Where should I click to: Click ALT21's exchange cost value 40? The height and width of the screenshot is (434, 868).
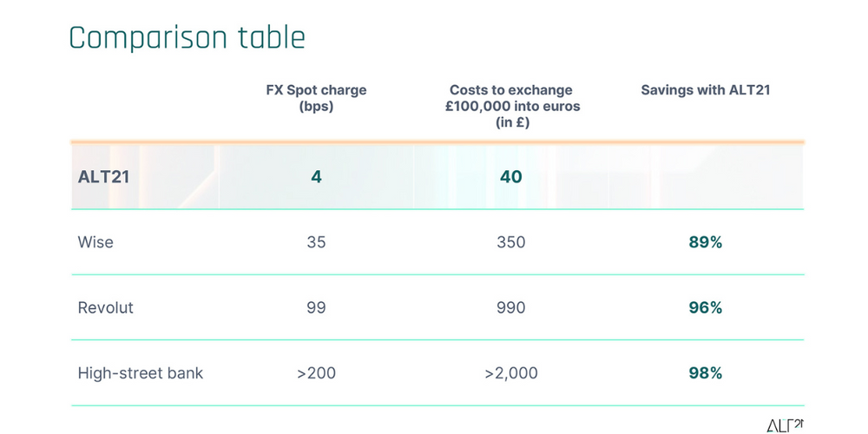point(511,177)
